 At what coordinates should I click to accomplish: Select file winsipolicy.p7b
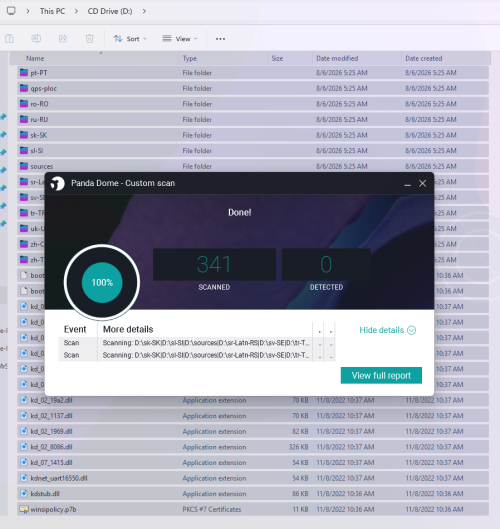click(253, 509)
